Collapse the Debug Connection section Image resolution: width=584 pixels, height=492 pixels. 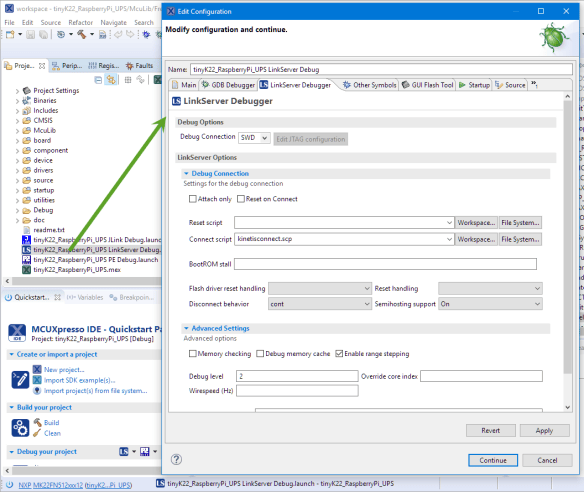click(x=186, y=174)
